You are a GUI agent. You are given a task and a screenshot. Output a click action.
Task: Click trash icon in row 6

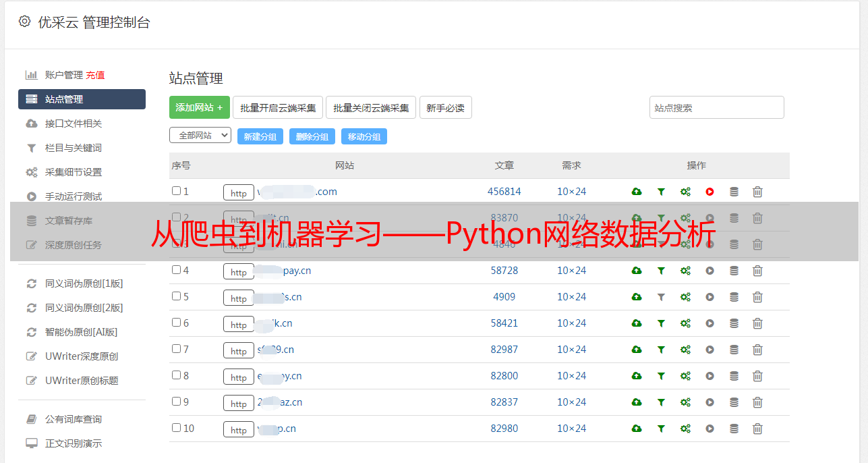pyautogui.click(x=757, y=323)
